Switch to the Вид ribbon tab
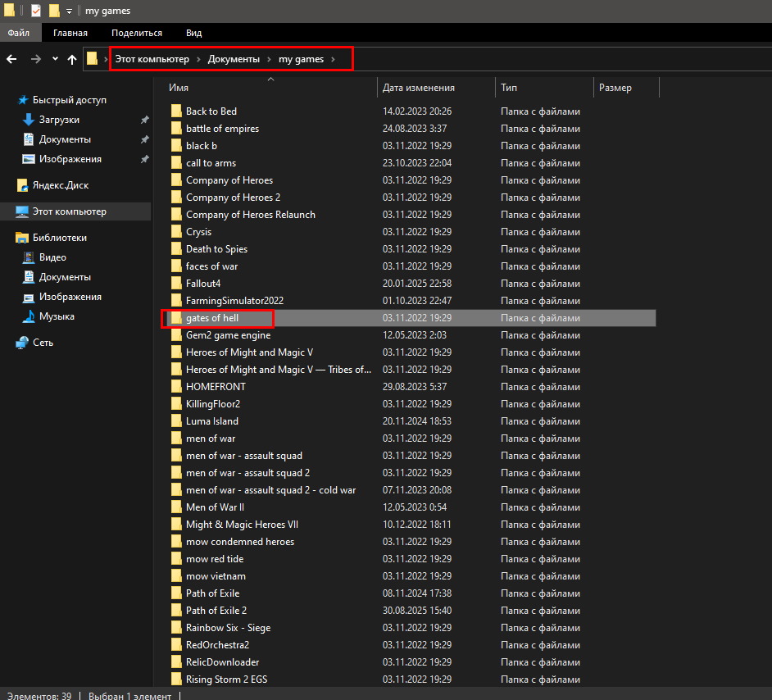The height and width of the screenshot is (700, 772). click(194, 33)
